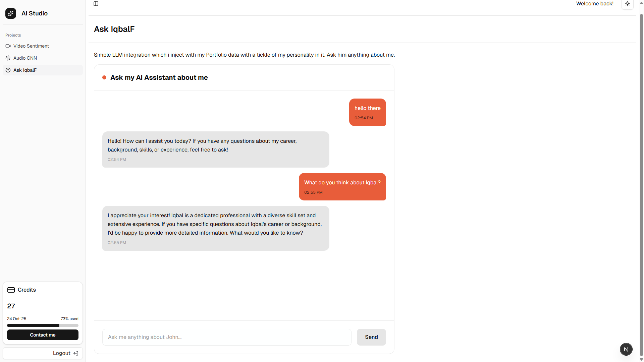
Task: Select the Ask IqbalF project
Action: [25, 70]
